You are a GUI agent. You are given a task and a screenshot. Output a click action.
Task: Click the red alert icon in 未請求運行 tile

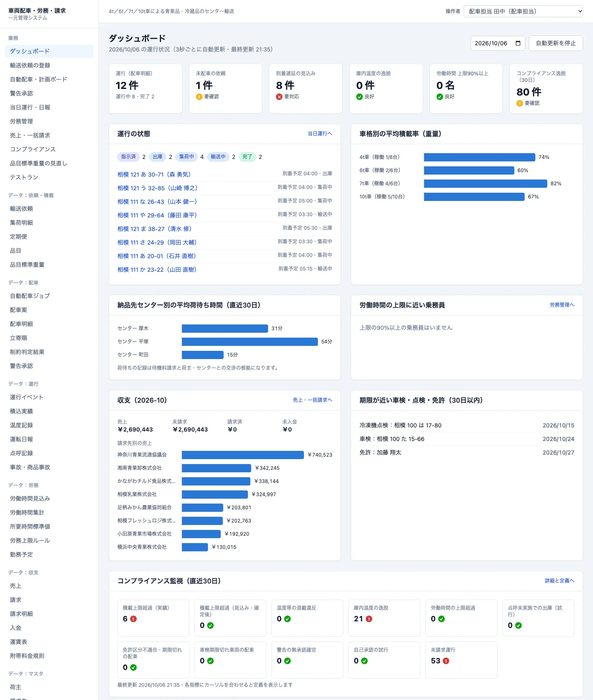point(446,661)
